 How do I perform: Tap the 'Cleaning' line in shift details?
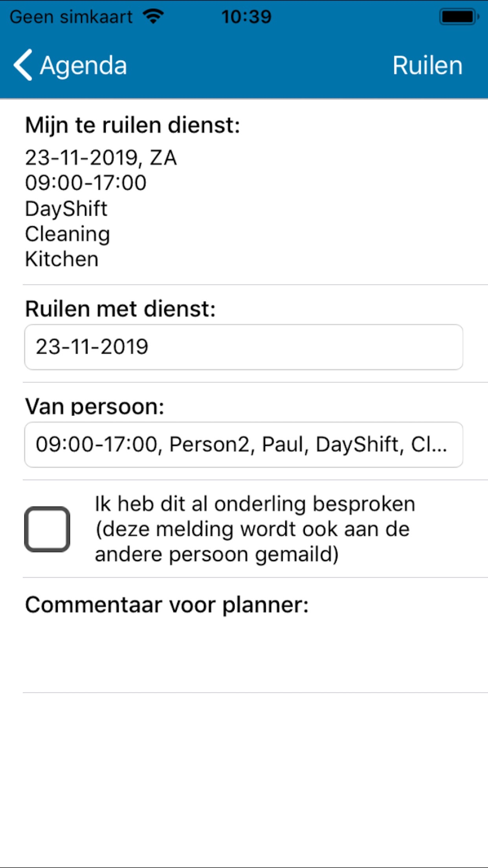[67, 234]
